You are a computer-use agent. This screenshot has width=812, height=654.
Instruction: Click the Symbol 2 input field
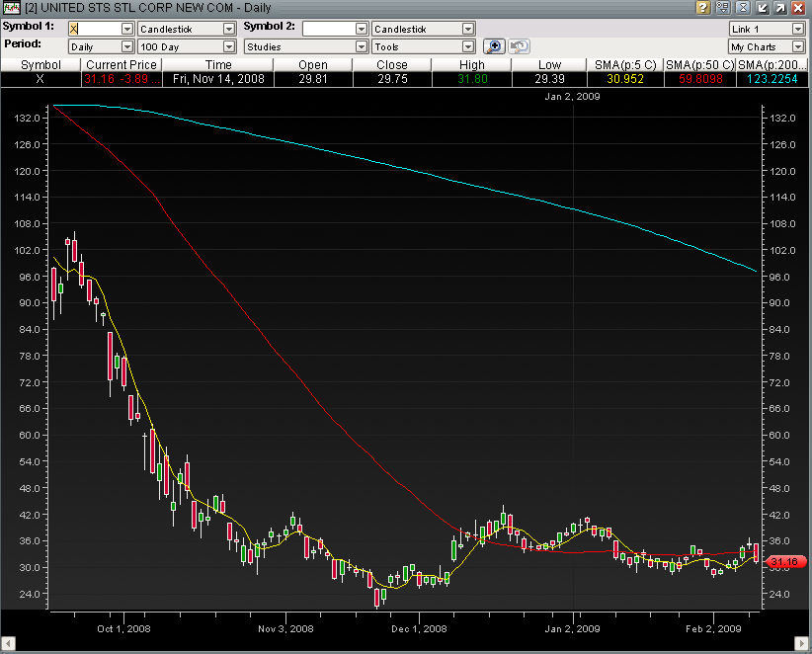point(329,29)
